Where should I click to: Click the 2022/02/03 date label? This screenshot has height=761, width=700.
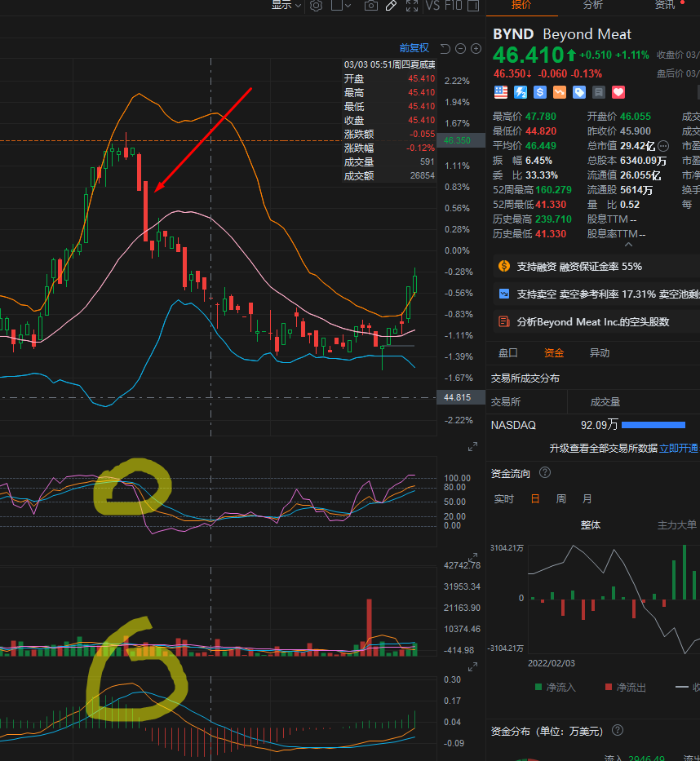551,663
